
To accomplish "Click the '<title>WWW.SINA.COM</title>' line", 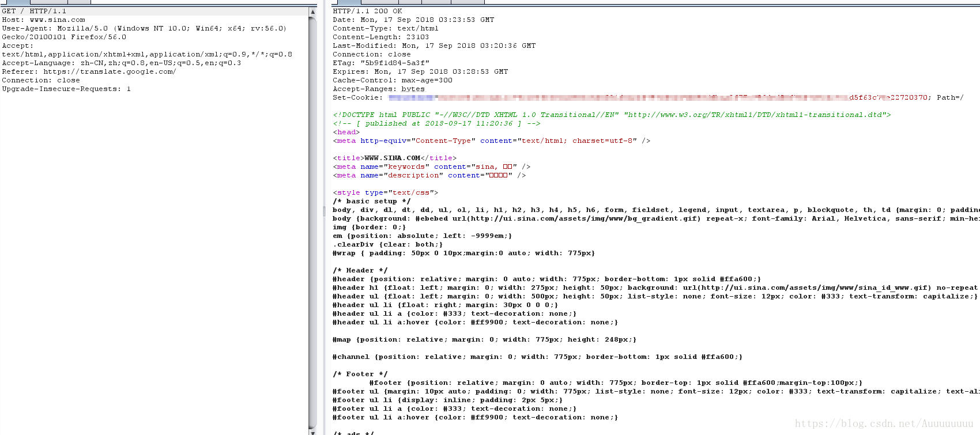I will tap(394, 158).
